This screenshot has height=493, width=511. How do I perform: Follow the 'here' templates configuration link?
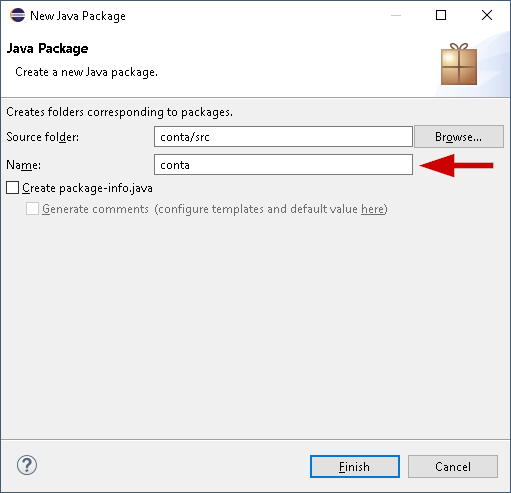(x=372, y=209)
